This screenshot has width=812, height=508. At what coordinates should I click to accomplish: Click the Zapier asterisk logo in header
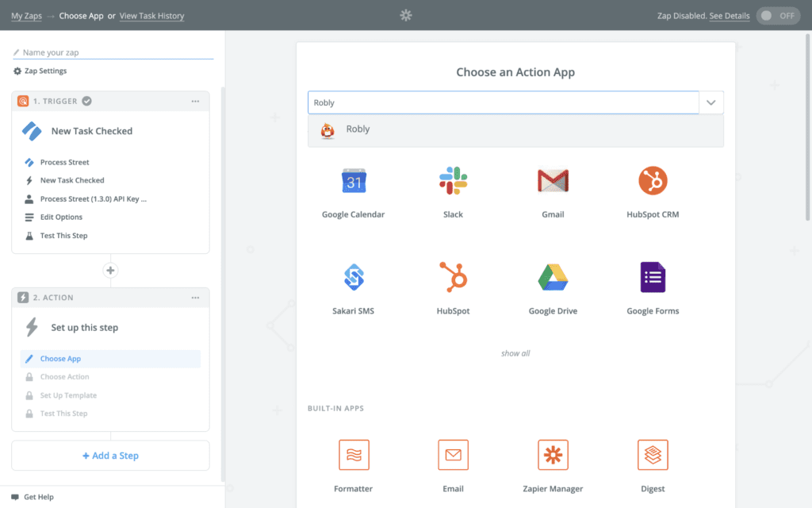[x=406, y=15]
